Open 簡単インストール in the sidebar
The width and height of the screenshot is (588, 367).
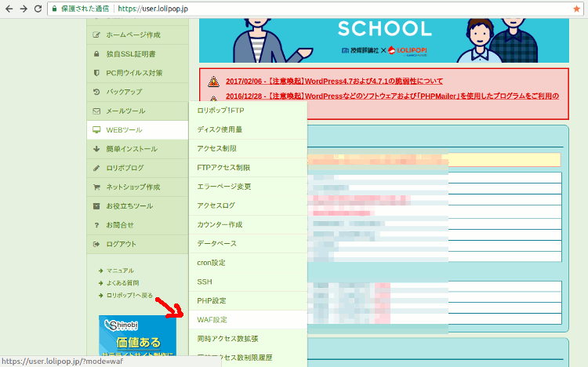tap(137, 149)
